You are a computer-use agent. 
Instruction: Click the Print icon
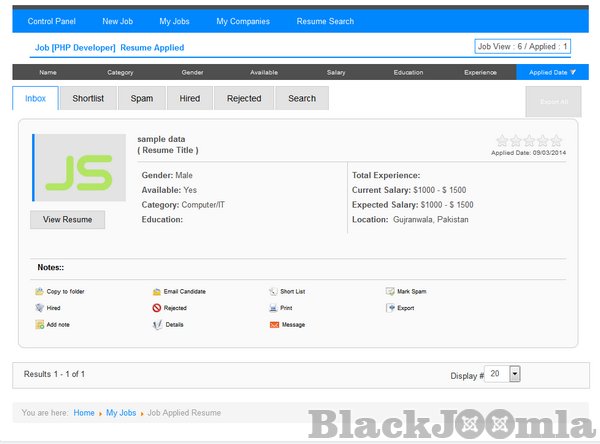[x=273, y=308]
